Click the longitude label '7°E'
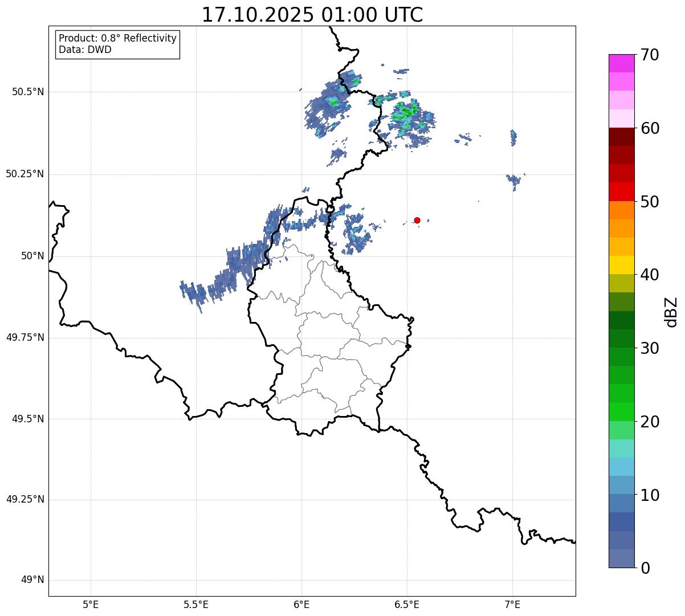 coord(512,604)
